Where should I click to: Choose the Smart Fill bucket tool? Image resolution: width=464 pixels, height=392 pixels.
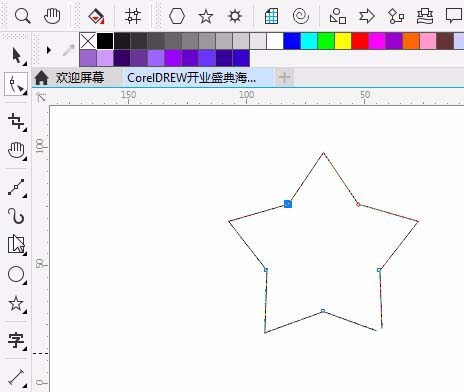pyautogui.click(x=96, y=16)
